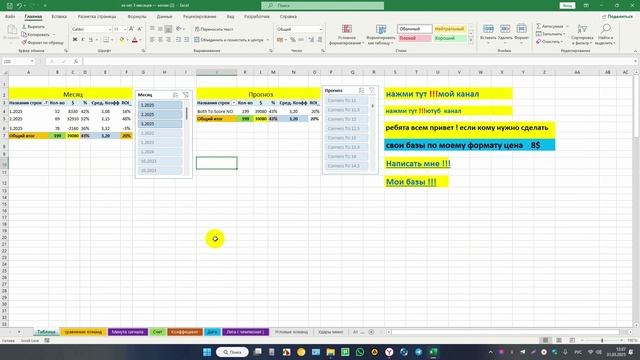
Task: Toggle multi-select in Месяц slicer
Action: (x=176, y=95)
